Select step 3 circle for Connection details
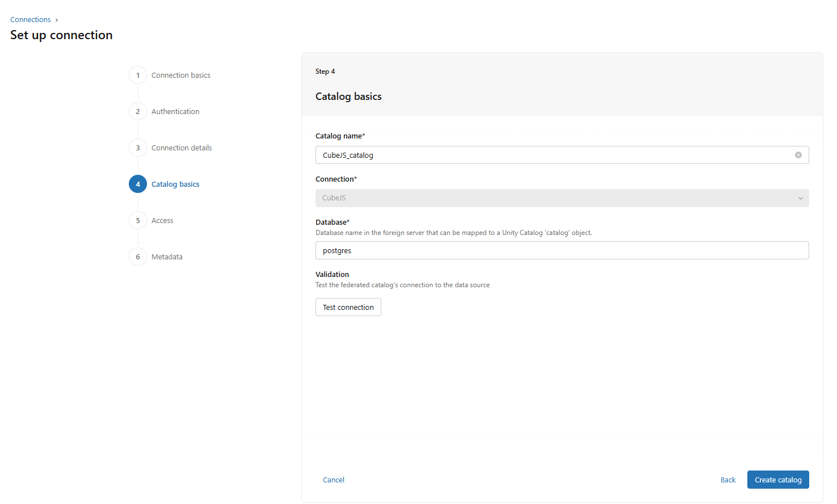The height and width of the screenshot is (504, 837). (x=138, y=148)
